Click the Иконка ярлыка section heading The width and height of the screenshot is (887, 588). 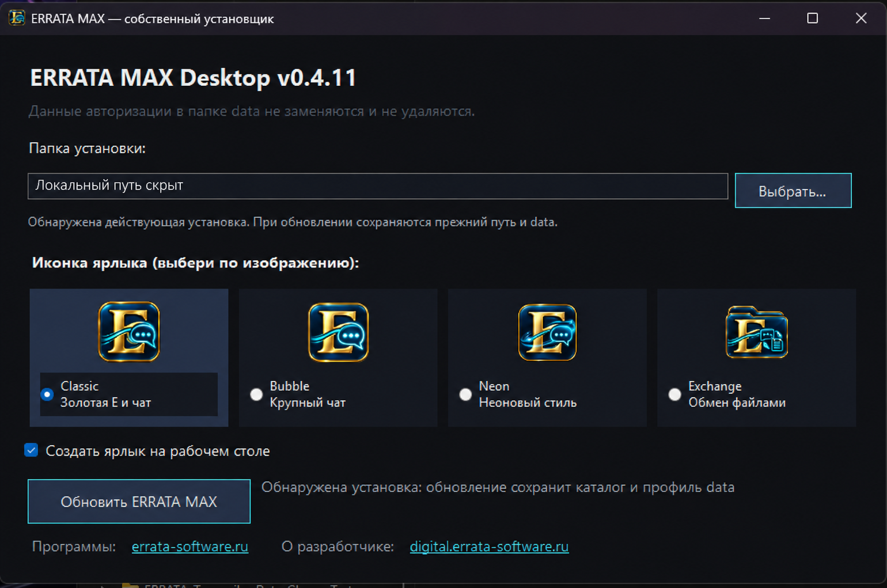click(195, 263)
